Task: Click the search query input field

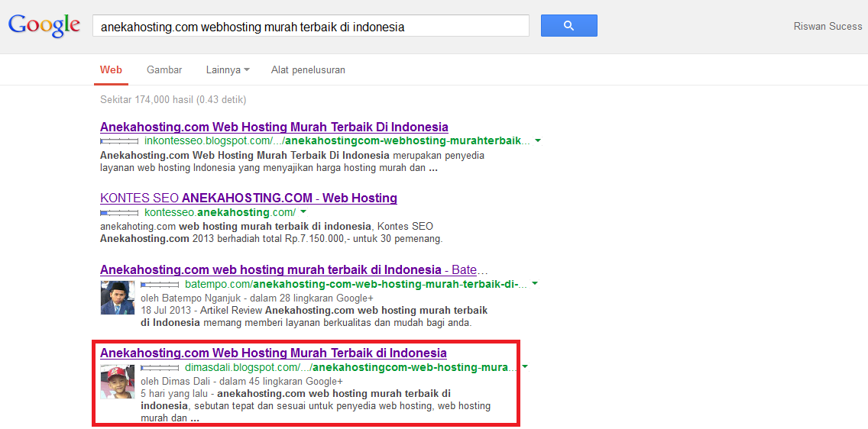Action: (310, 26)
